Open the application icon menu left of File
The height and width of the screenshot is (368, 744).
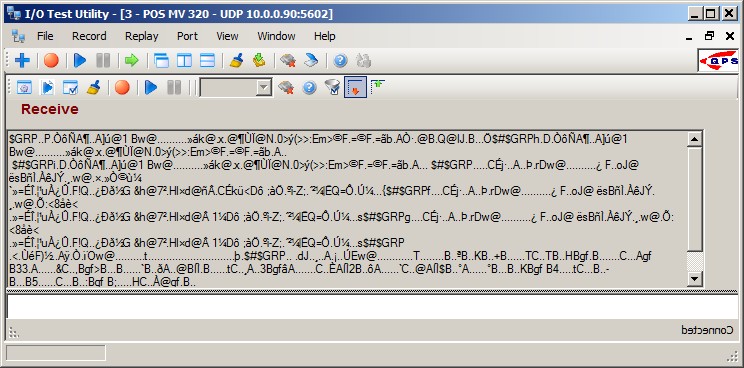click(19, 36)
